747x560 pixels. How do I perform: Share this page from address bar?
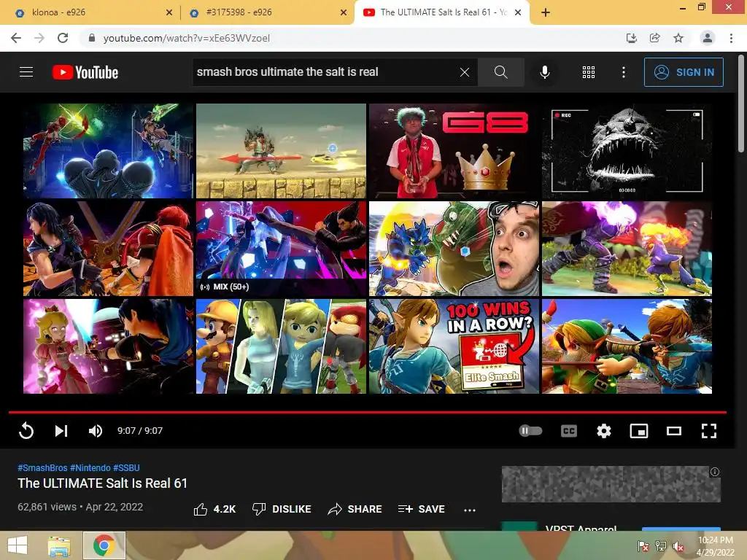tap(654, 38)
